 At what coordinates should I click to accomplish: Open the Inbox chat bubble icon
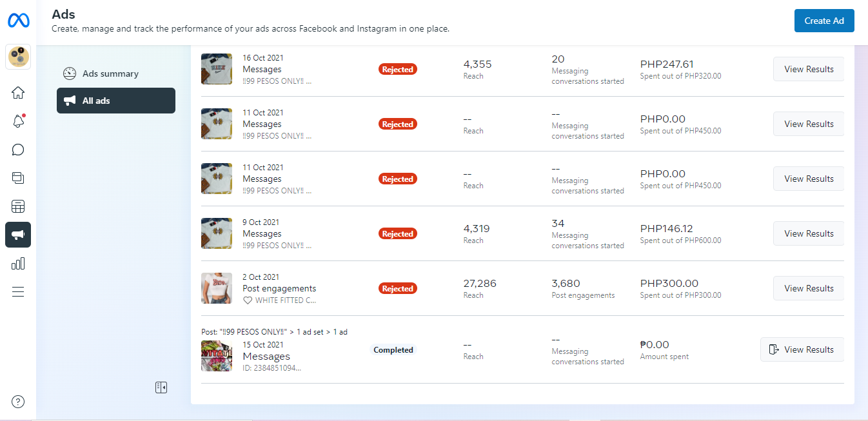coord(18,150)
